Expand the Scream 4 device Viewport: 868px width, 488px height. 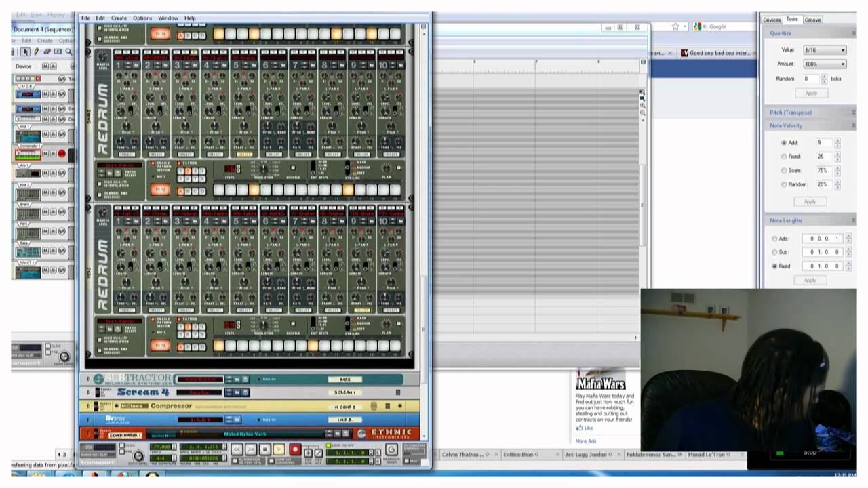tap(88, 392)
